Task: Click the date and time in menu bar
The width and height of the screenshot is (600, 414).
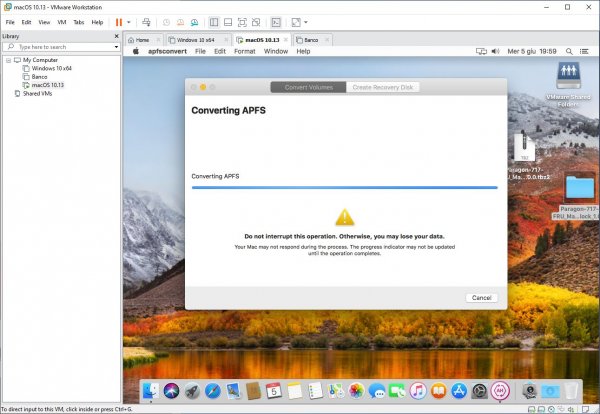Action: [532, 51]
